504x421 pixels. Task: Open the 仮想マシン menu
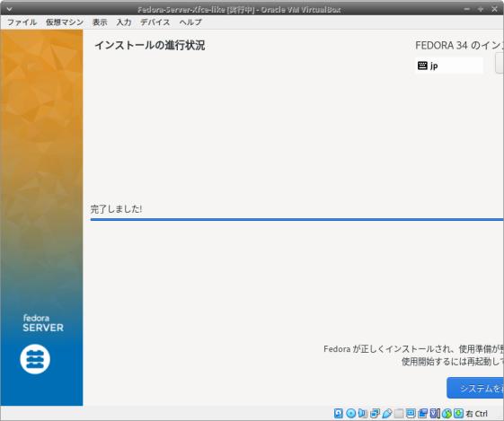[65, 22]
